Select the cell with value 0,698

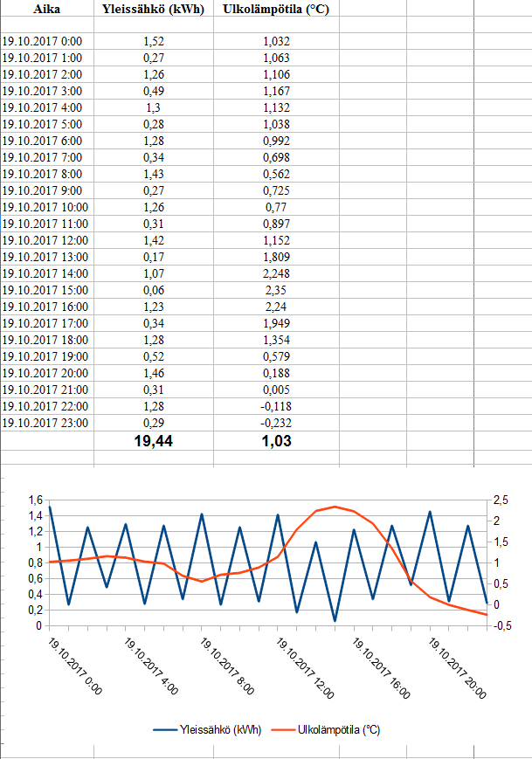tap(276, 157)
